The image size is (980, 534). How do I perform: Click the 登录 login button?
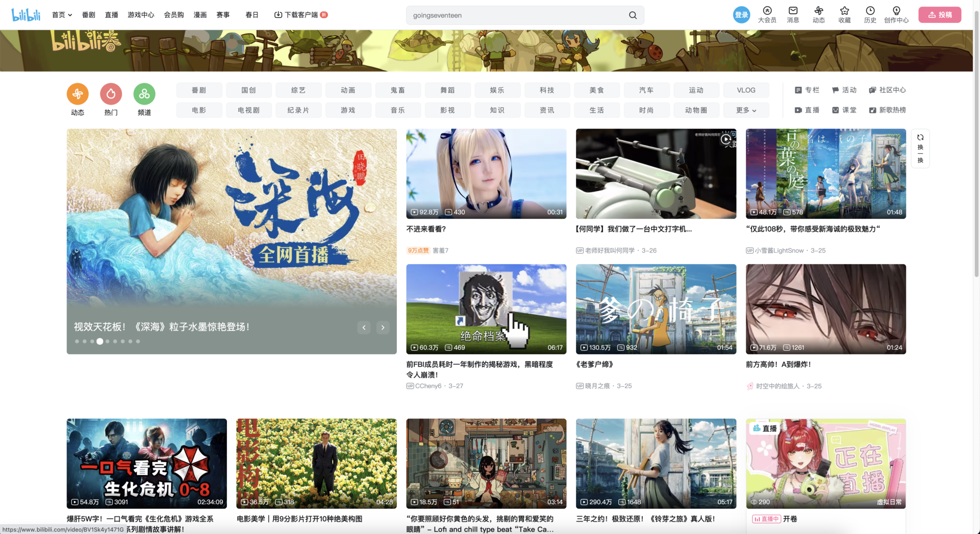click(x=742, y=14)
